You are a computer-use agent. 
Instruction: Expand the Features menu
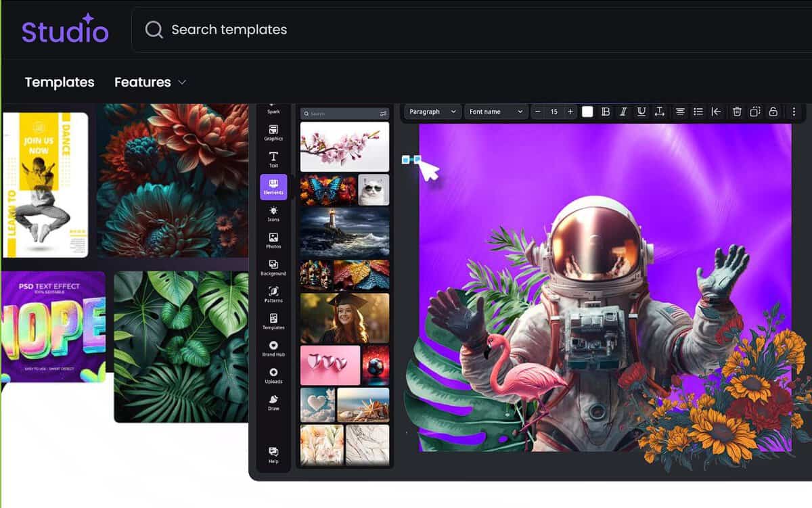(150, 82)
